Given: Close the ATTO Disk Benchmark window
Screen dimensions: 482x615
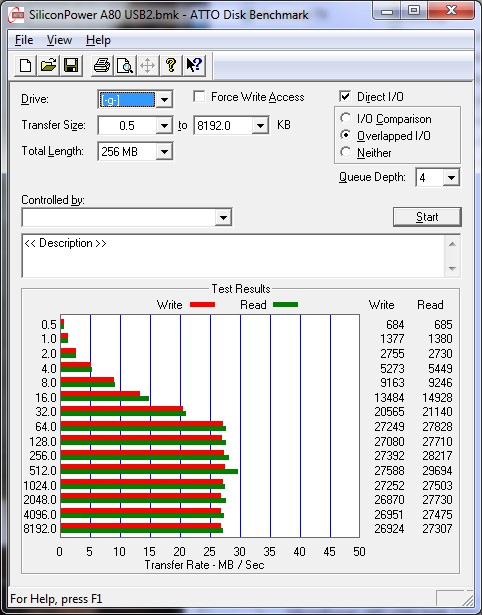Looking at the screenshot, I should pyautogui.click(x=451, y=11).
